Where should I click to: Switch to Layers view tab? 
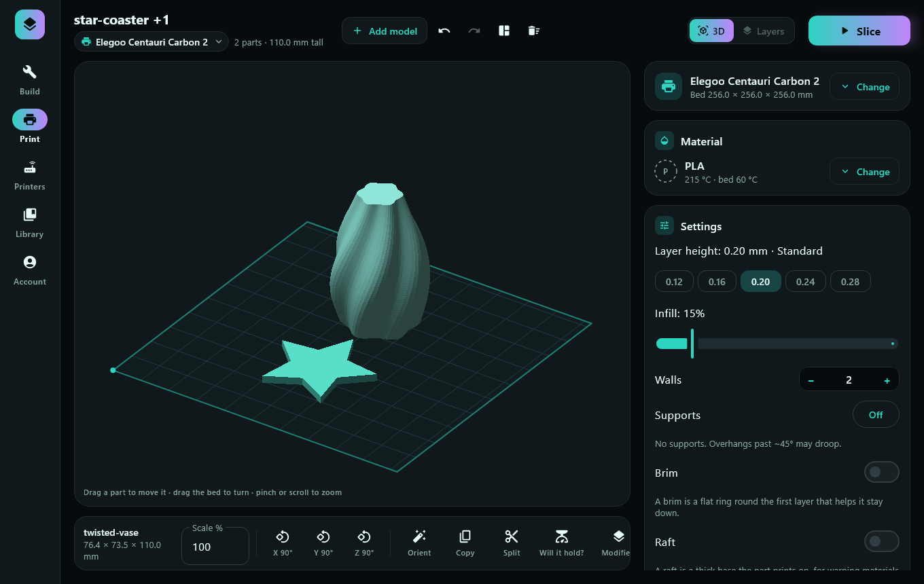tap(764, 31)
